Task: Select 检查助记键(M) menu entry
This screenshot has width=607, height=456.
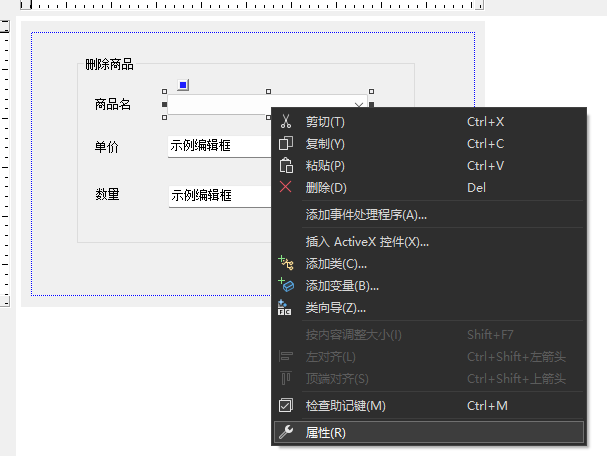Action: pyautogui.click(x=429, y=406)
